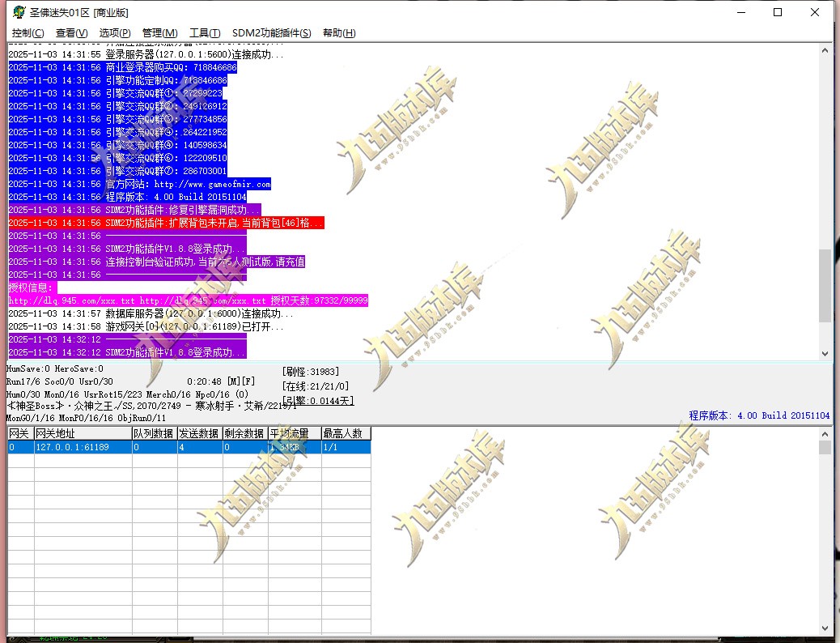This screenshot has height=643, width=840.
Task: Open the 管理(M) menu
Action: tap(159, 33)
